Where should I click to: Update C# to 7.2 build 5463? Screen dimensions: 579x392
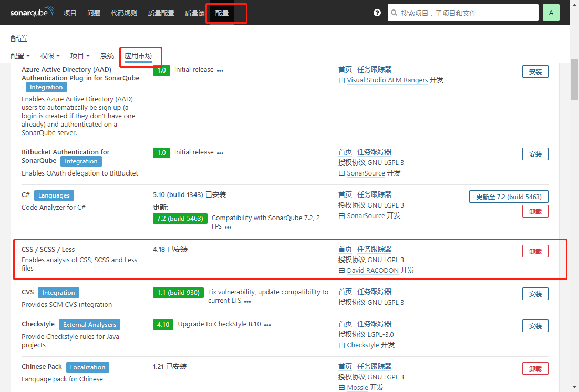click(508, 197)
